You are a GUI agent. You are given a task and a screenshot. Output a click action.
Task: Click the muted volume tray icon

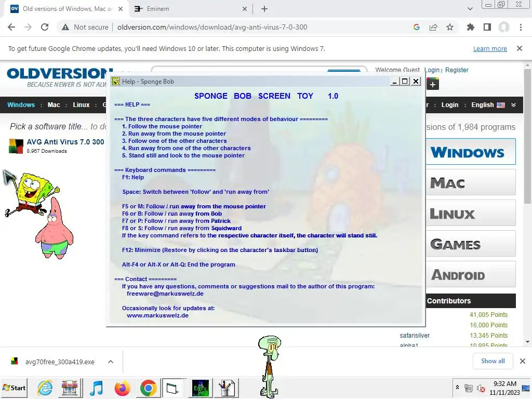pos(481,388)
